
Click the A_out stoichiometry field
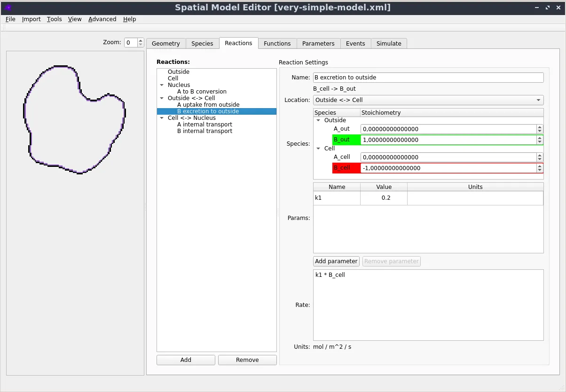[x=448, y=129]
